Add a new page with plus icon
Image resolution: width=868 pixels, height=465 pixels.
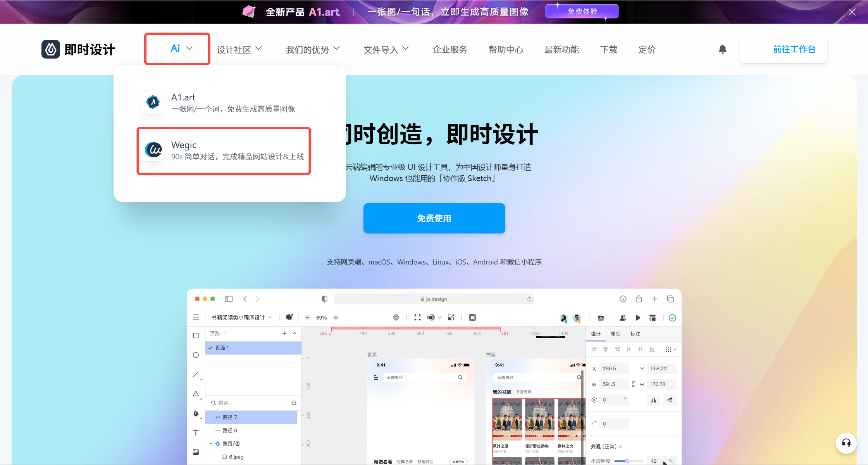point(284,333)
